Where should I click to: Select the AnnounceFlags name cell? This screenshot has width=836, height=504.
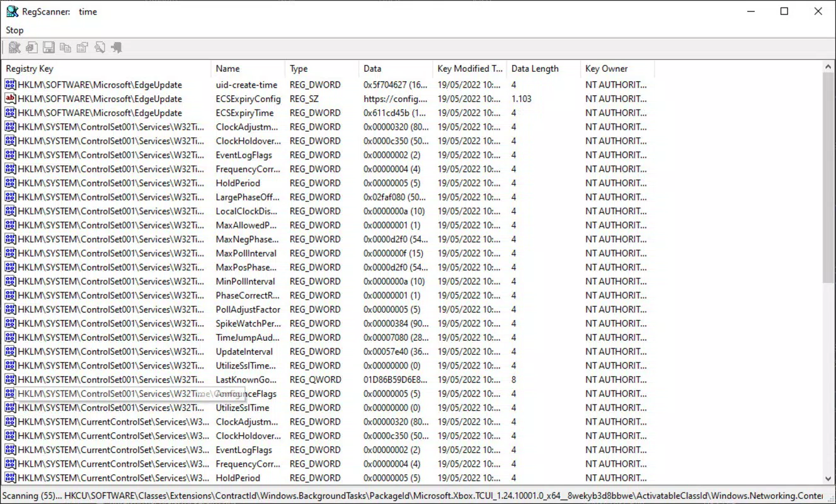[x=246, y=394]
